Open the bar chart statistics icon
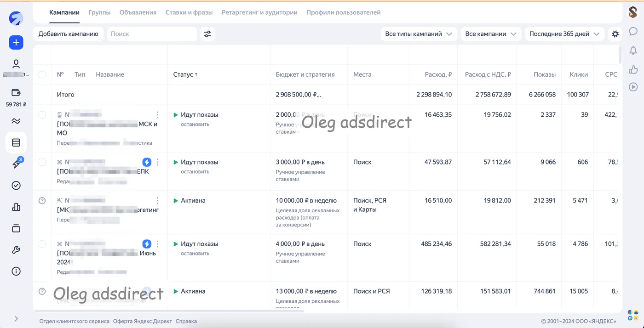The height and width of the screenshot is (328, 644). (16, 207)
